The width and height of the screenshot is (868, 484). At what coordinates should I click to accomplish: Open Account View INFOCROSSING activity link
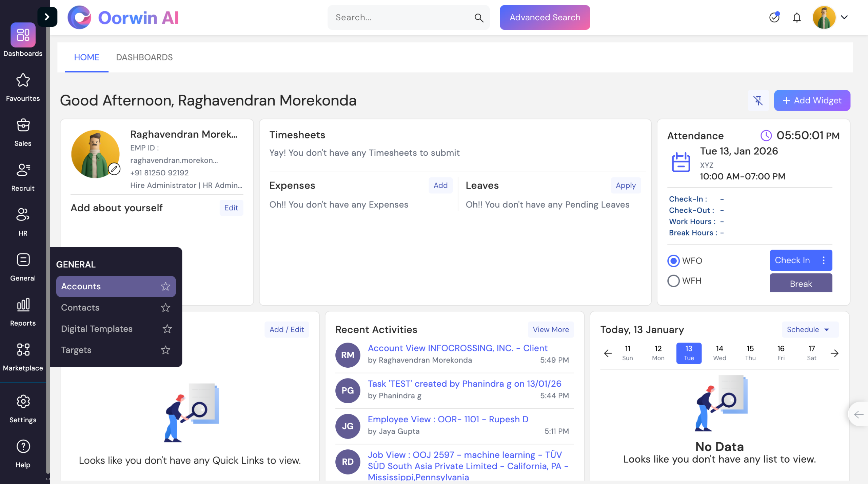click(457, 348)
